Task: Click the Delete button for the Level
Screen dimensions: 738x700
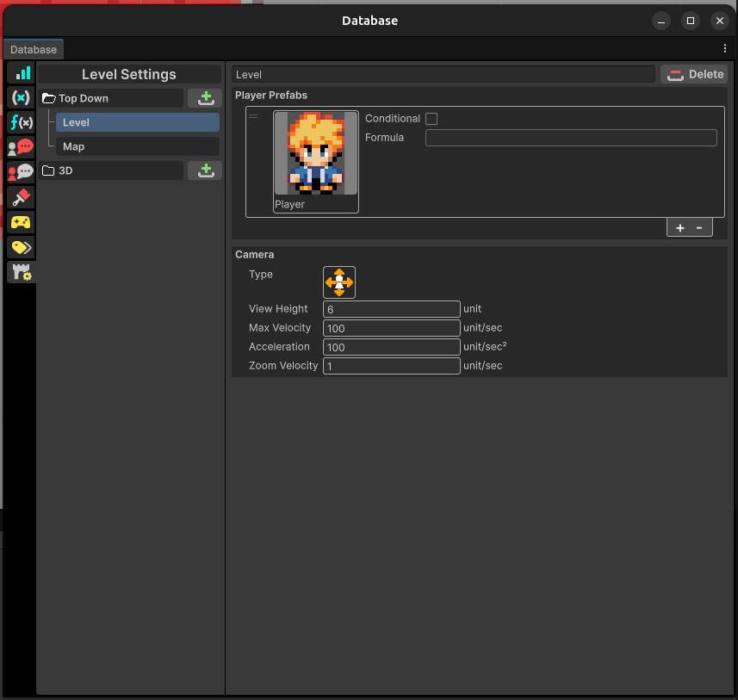Action: pos(693,74)
